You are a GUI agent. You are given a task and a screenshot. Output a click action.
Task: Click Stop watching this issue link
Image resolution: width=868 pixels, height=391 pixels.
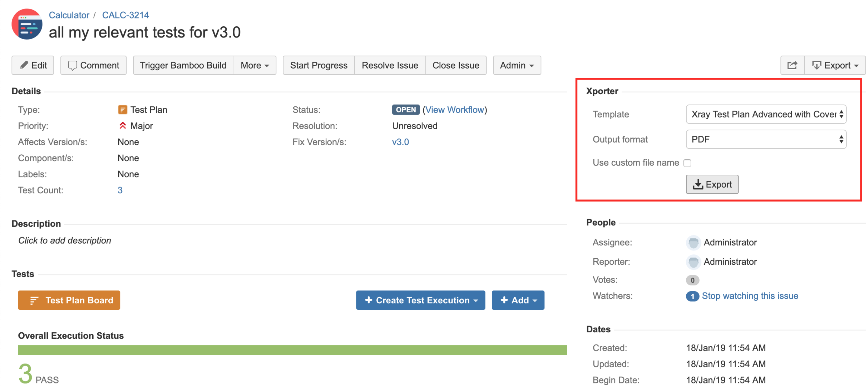coord(750,296)
